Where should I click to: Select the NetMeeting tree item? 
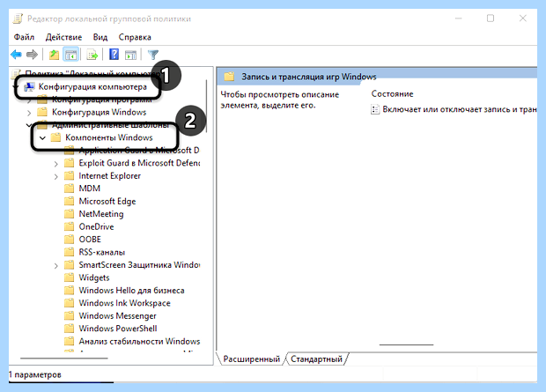click(101, 214)
